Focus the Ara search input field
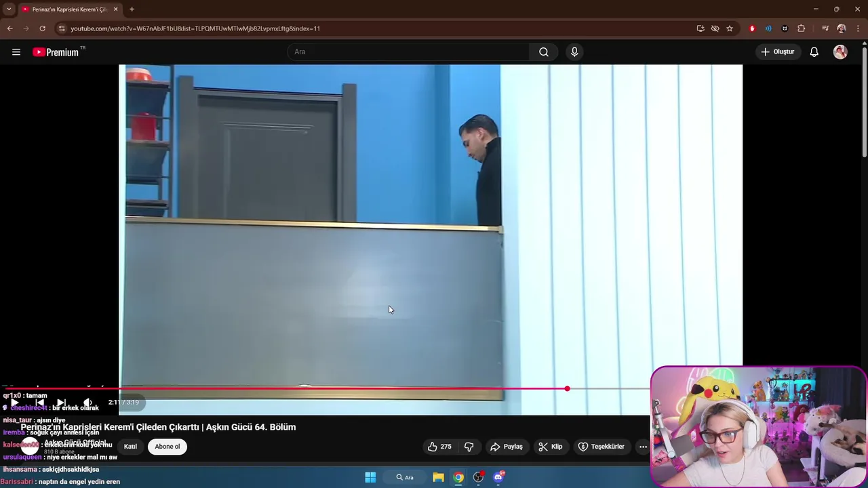Image resolution: width=868 pixels, height=488 pixels. (x=409, y=52)
